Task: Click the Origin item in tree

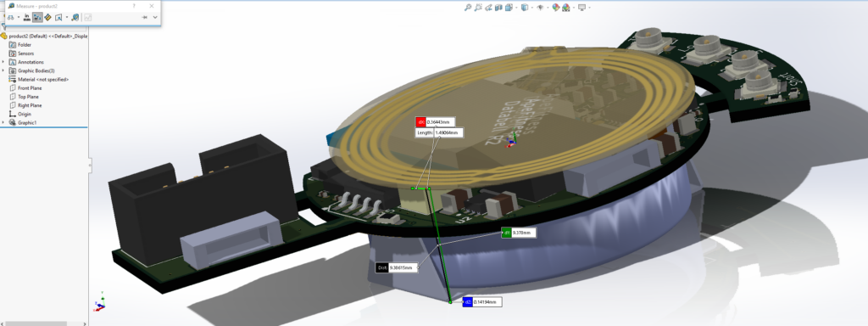Action: point(25,115)
